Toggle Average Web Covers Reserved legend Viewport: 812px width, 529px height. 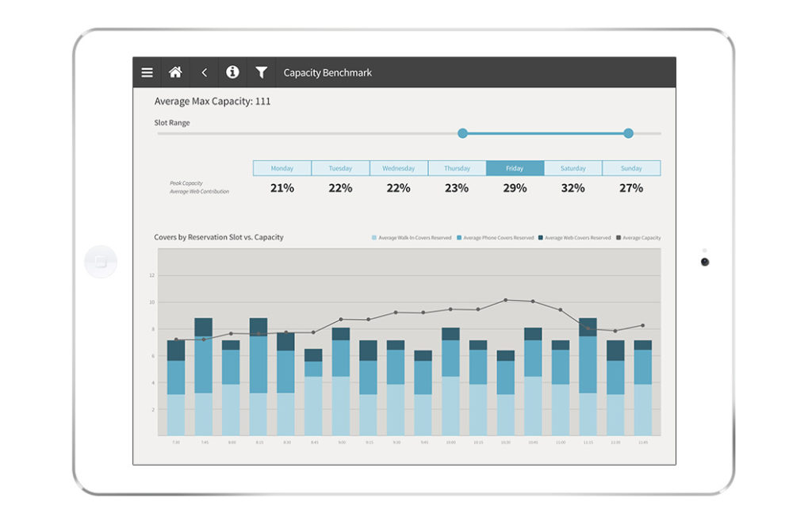tap(576, 238)
